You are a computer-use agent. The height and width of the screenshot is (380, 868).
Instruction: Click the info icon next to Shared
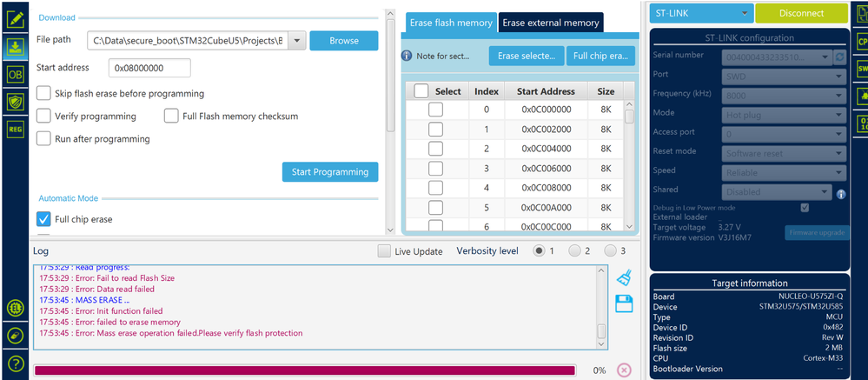[841, 194]
